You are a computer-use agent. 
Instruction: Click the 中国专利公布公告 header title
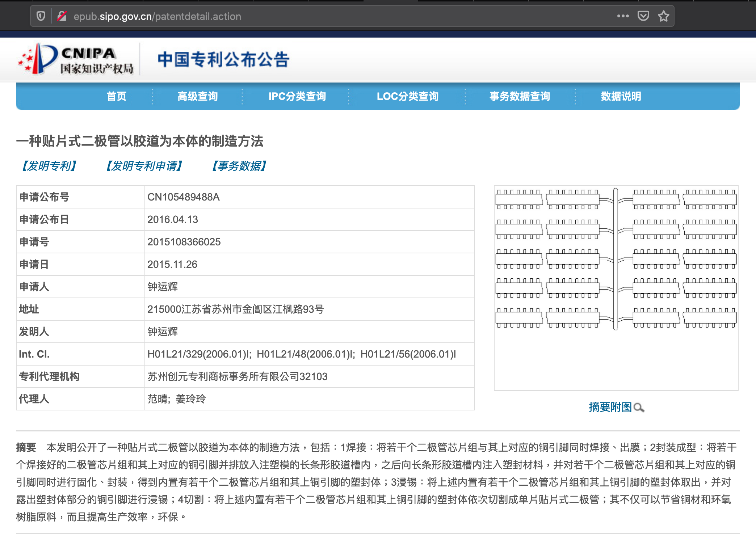click(x=223, y=59)
